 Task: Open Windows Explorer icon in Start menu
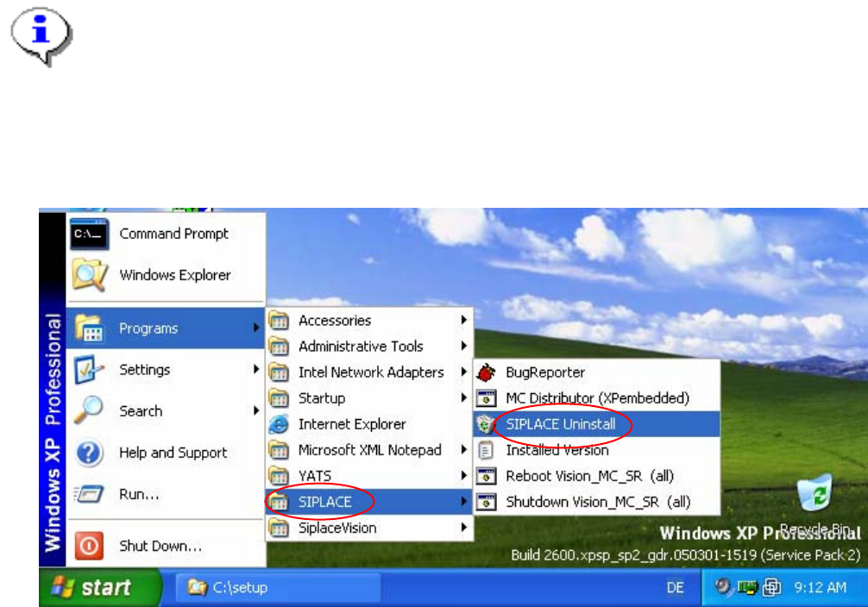89,274
